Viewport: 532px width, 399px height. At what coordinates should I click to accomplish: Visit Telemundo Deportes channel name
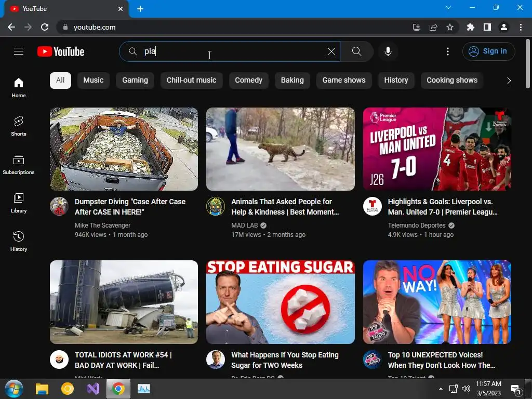[x=417, y=225]
